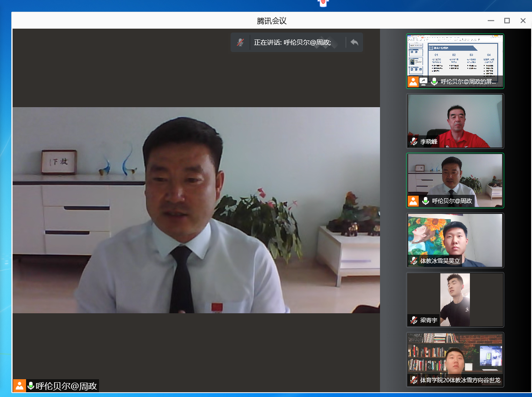Click the screen-share icon on the top thumbnail
This screenshot has height=397, width=532.
[x=423, y=82]
